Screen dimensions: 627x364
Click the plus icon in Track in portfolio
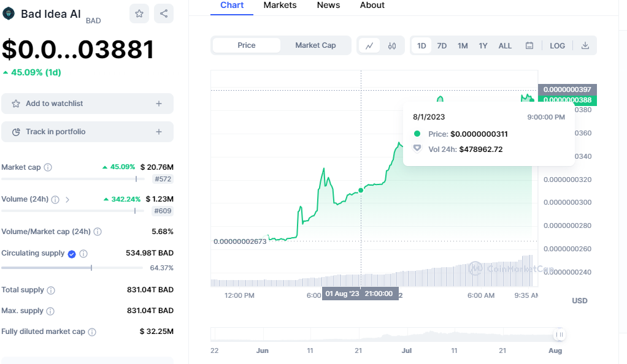click(x=159, y=132)
